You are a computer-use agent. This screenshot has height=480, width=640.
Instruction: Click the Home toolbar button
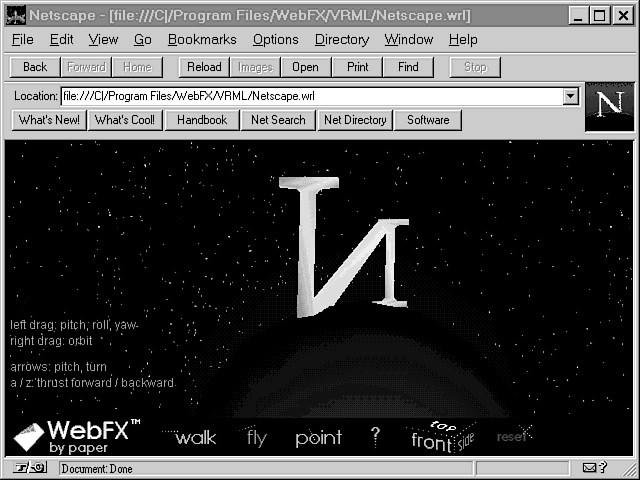pyautogui.click(x=137, y=67)
